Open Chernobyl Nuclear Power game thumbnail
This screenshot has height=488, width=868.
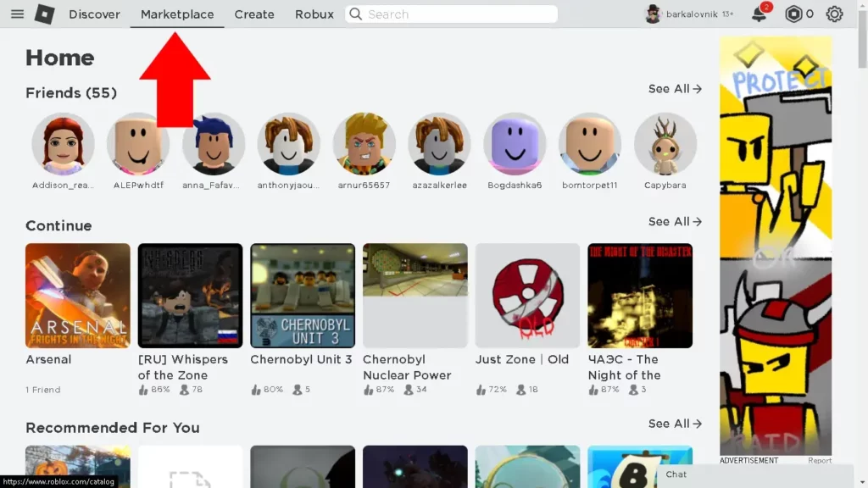coord(415,296)
